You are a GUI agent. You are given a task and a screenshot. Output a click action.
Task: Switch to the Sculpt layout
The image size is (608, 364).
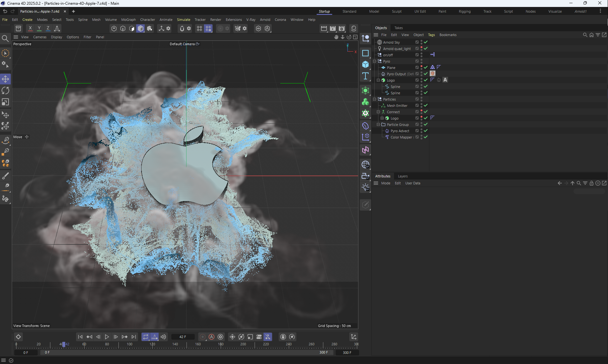tap(396, 11)
